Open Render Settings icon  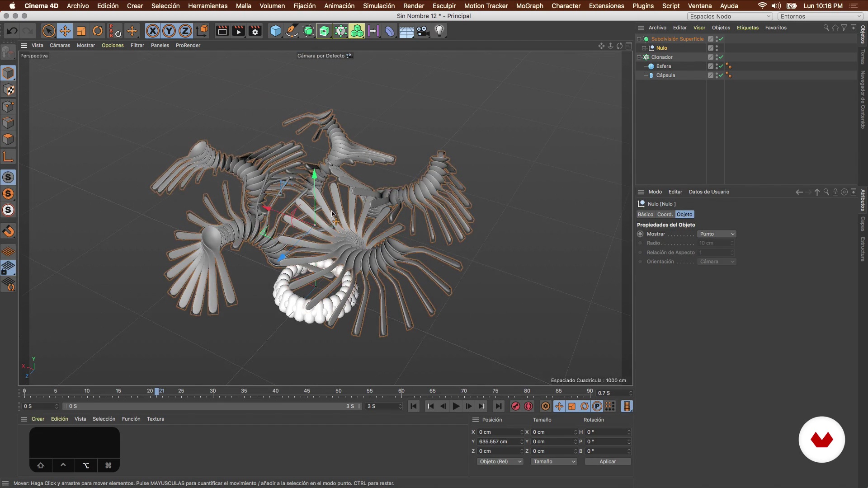coord(255,31)
